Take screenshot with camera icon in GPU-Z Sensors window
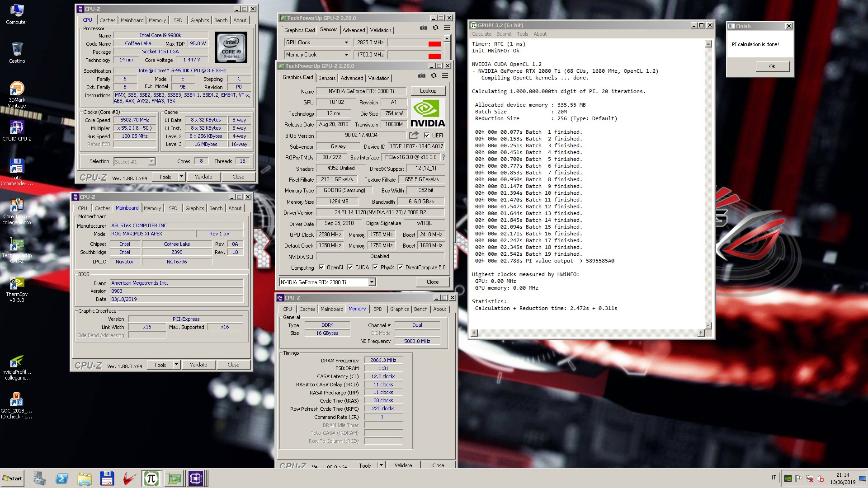Screen dimensions: 868x488 tap(423, 28)
